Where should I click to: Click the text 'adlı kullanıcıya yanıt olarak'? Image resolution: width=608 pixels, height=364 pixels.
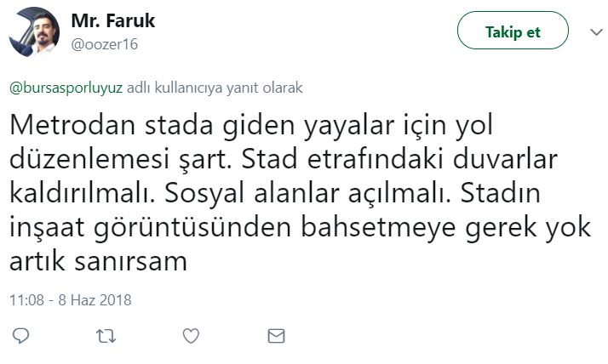(x=215, y=88)
